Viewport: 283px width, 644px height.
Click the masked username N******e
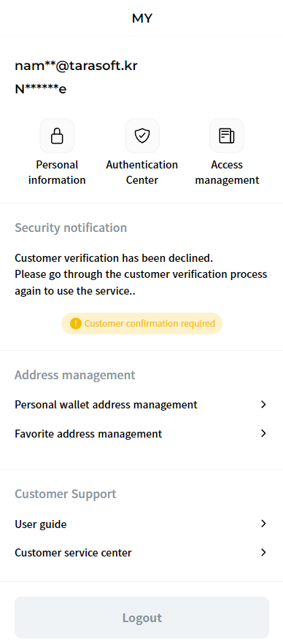coord(41,89)
